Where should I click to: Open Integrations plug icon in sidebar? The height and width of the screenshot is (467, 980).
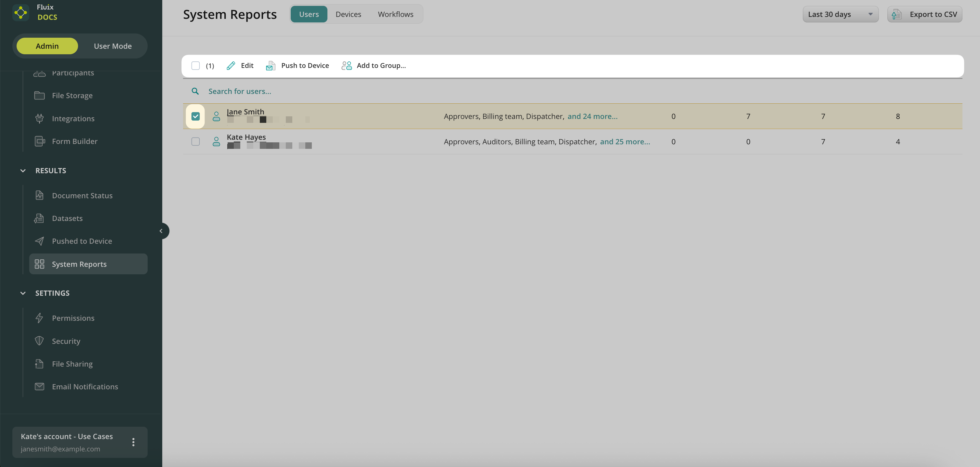coord(40,118)
